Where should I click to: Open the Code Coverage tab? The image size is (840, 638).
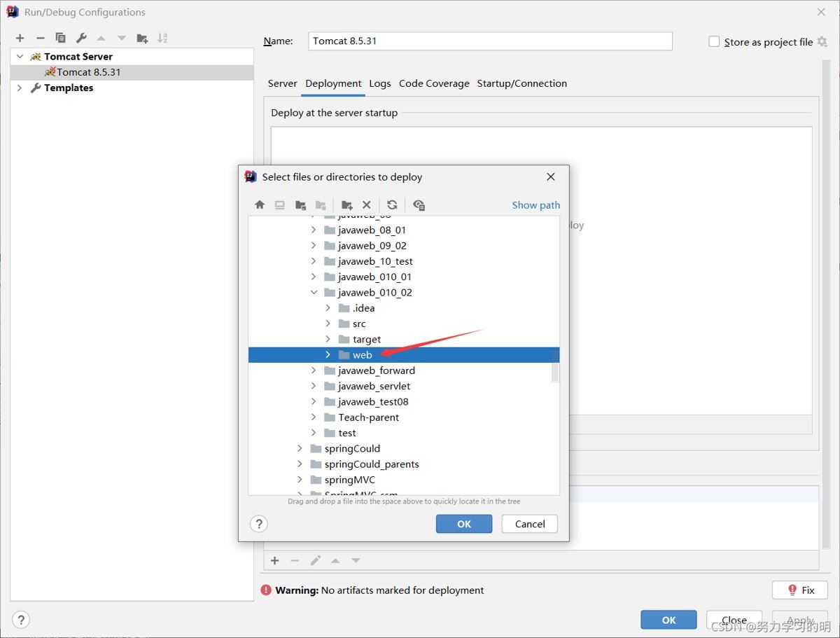coord(434,83)
